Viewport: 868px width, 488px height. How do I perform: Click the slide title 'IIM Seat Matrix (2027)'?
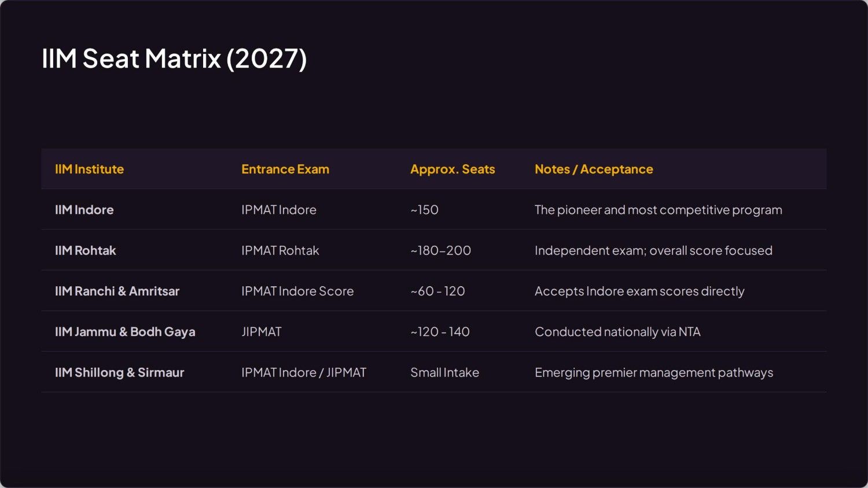click(x=174, y=58)
